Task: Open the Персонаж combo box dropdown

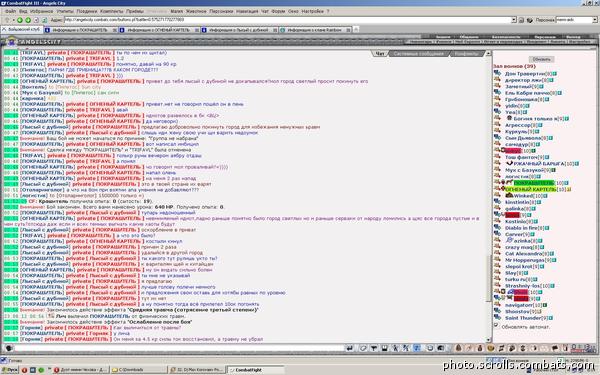Action: (595, 20)
